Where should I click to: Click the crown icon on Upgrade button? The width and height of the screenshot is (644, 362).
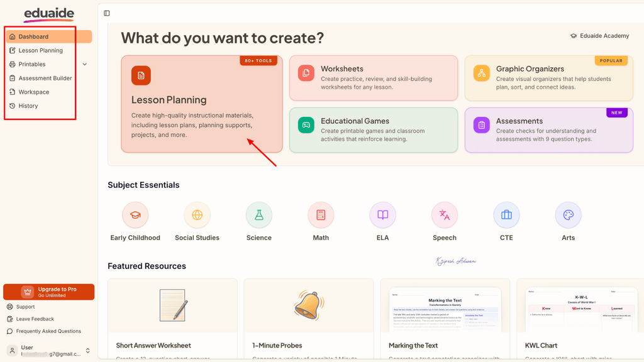pyautogui.click(x=28, y=292)
